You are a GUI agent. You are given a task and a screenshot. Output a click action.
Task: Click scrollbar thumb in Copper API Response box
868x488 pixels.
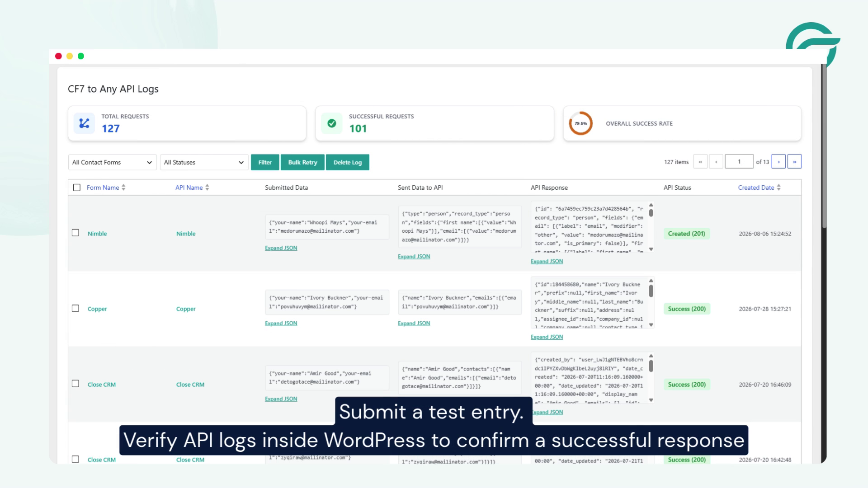(651, 291)
